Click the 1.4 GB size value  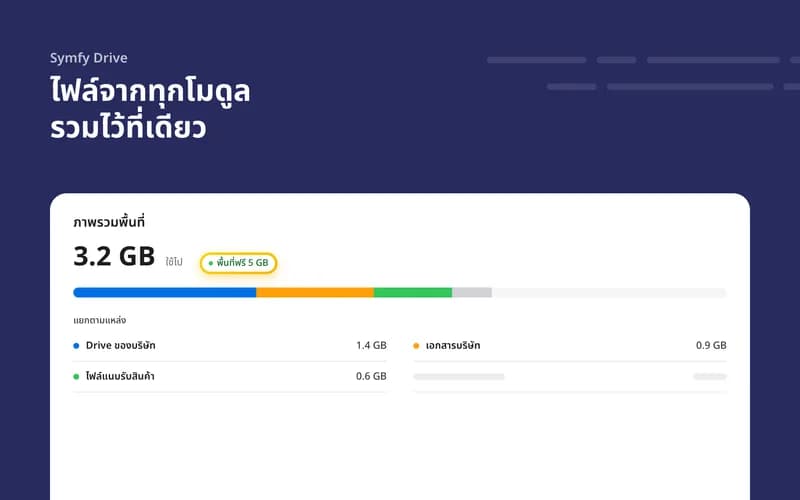[x=371, y=345]
